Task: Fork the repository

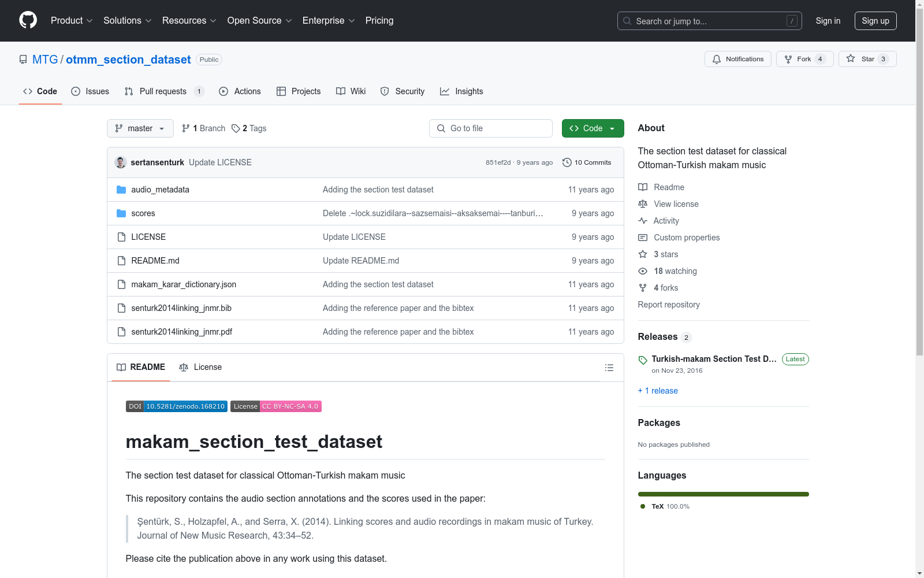Action: [x=804, y=59]
